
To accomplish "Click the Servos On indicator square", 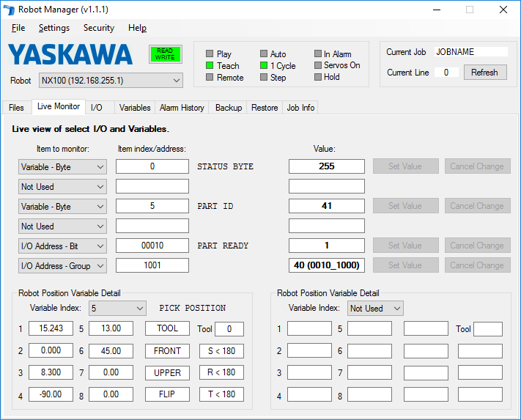I will (x=317, y=65).
